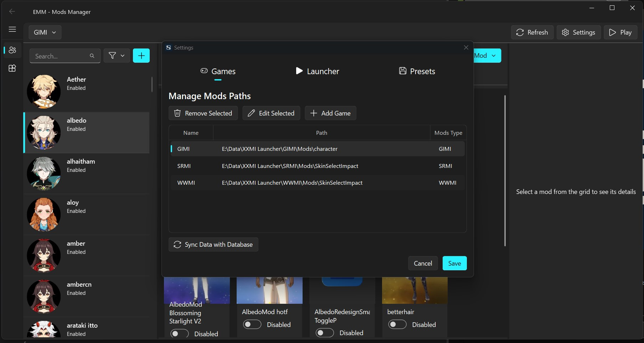Enable the betterhair mod
Viewport: 644px width, 343px height.
(397, 324)
